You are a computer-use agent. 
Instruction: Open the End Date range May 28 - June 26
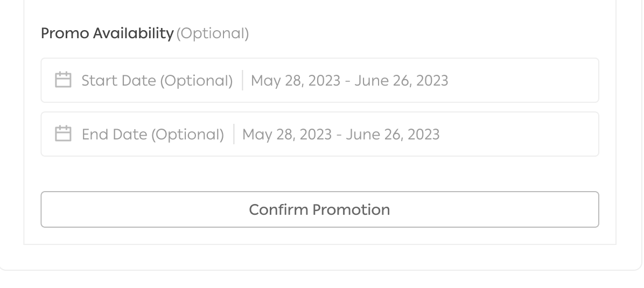[x=340, y=134]
